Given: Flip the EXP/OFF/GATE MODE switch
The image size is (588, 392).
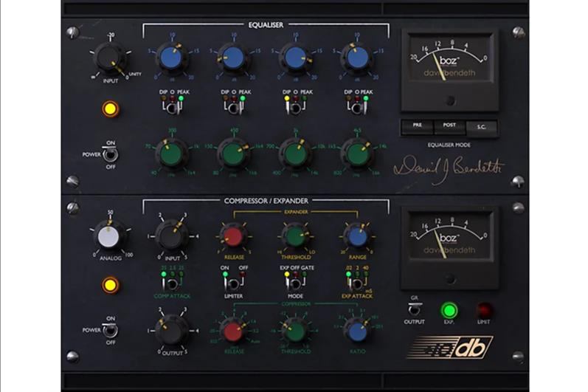Looking at the screenshot, I should click(x=295, y=284).
